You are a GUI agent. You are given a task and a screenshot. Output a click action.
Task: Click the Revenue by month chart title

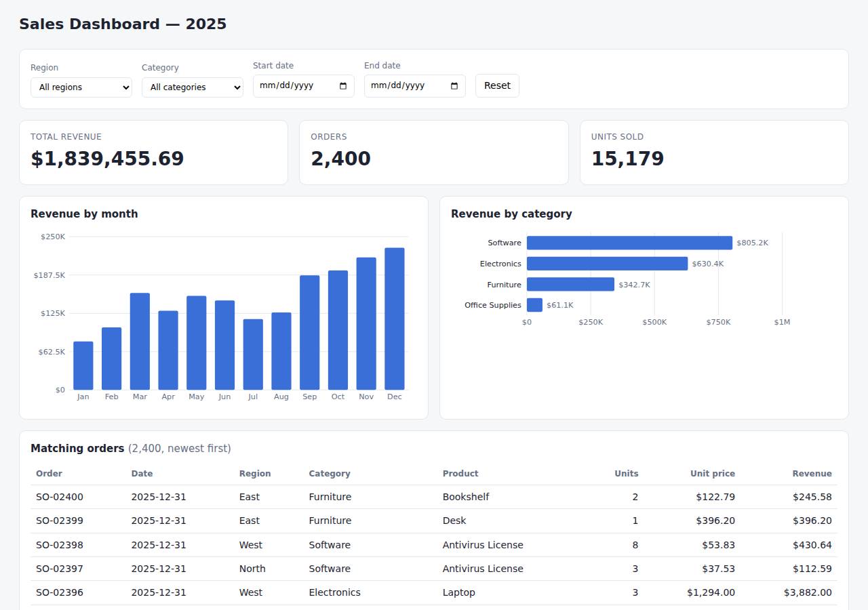click(x=84, y=214)
